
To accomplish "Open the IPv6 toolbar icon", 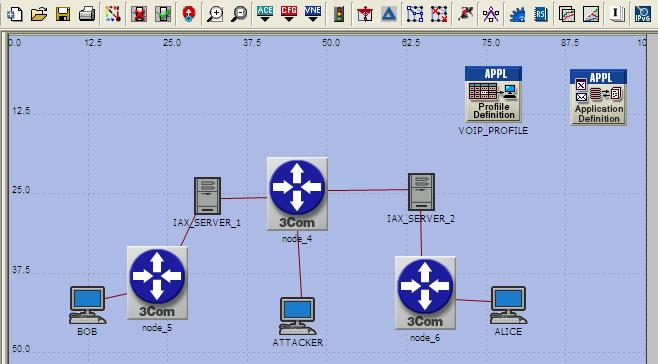I will (x=642, y=14).
